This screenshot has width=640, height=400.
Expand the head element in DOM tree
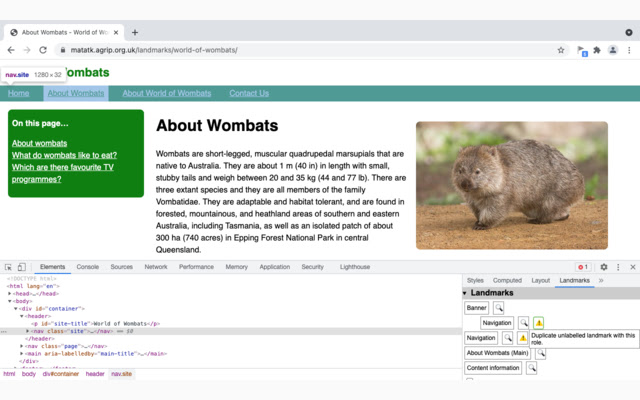click(x=10, y=293)
